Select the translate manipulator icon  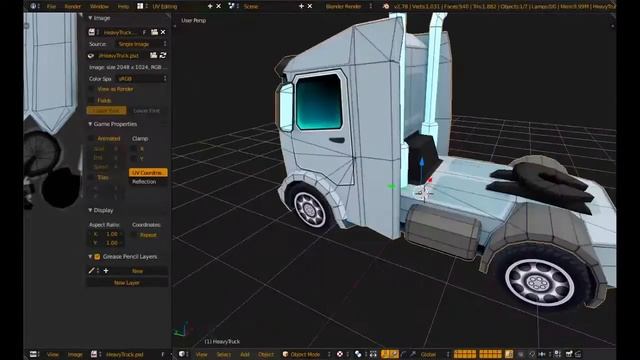pyautogui.click(x=394, y=354)
